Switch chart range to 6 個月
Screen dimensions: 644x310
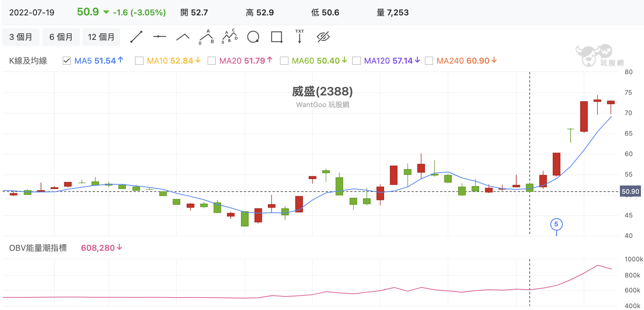61,37
